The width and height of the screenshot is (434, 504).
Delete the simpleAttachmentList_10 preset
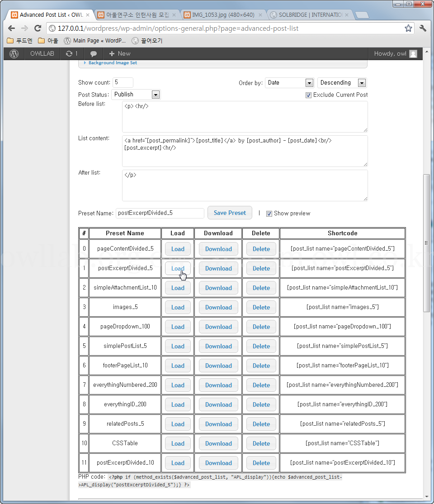click(261, 288)
